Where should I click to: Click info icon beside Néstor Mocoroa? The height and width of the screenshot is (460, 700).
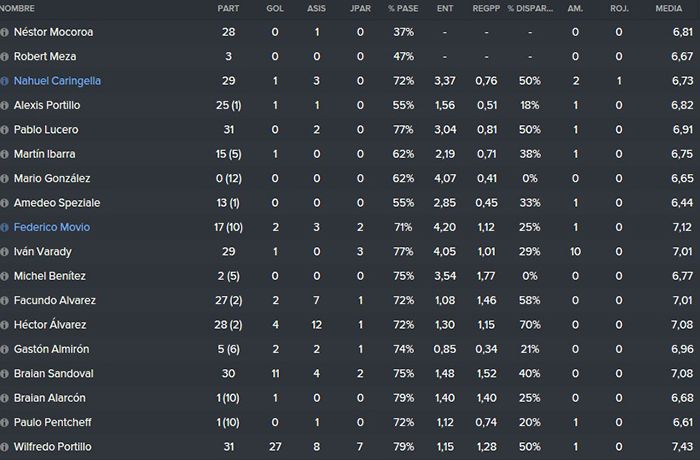[4, 32]
